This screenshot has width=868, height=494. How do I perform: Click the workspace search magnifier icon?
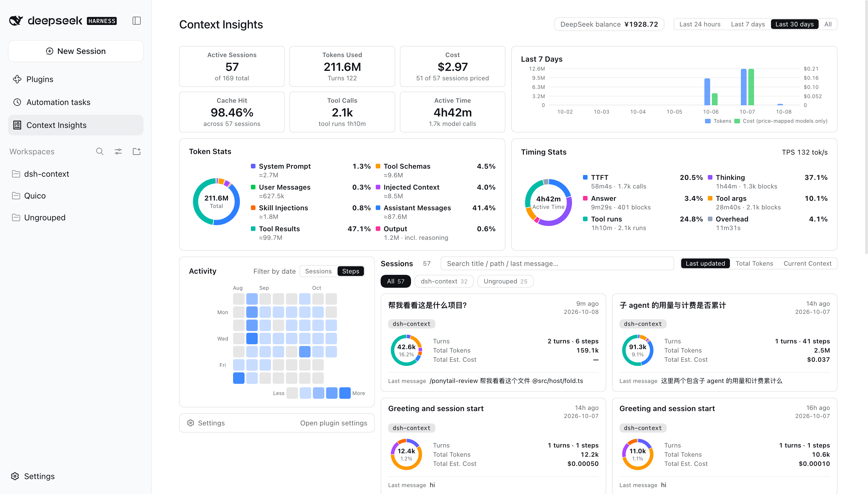pos(100,151)
